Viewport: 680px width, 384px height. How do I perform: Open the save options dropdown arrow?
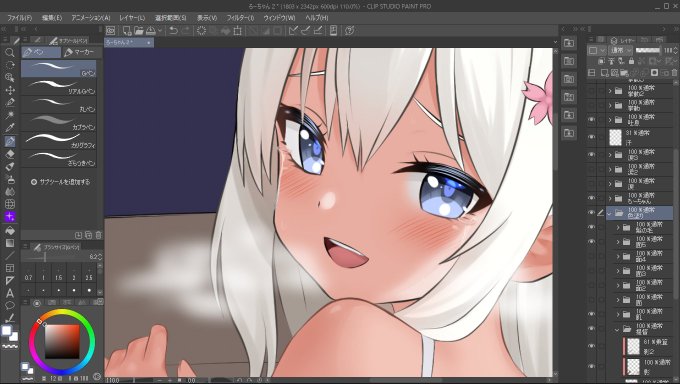click(x=160, y=30)
